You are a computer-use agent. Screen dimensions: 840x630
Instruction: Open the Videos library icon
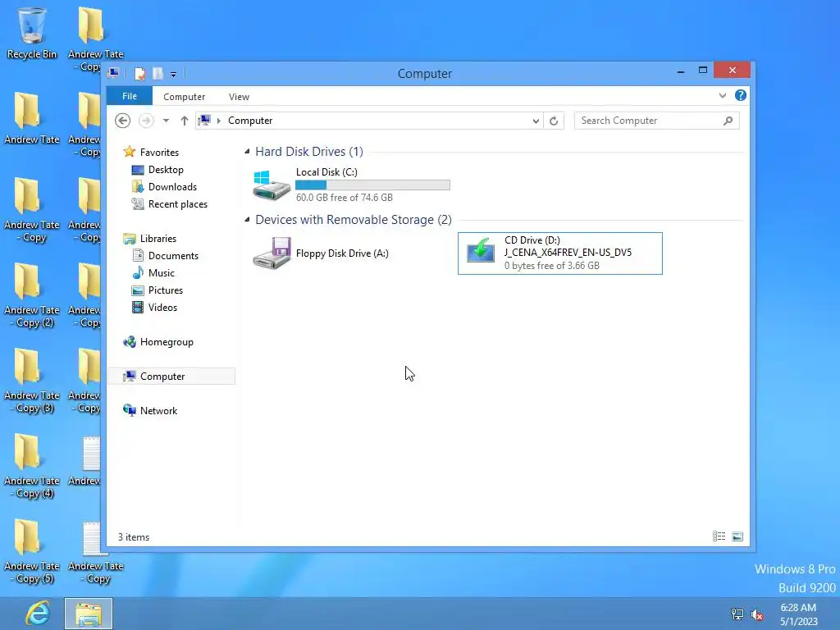pos(138,307)
